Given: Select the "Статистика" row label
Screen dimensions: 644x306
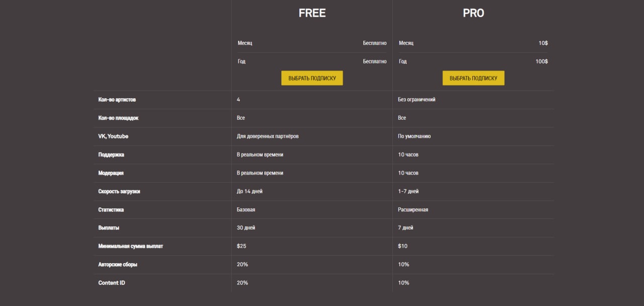Looking at the screenshot, I should pyautogui.click(x=111, y=209).
